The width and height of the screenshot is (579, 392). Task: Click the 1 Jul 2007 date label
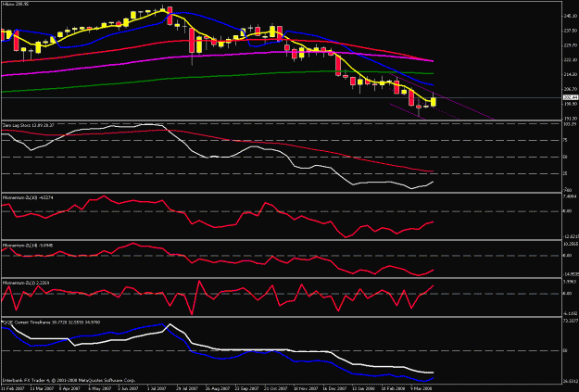[x=158, y=389]
